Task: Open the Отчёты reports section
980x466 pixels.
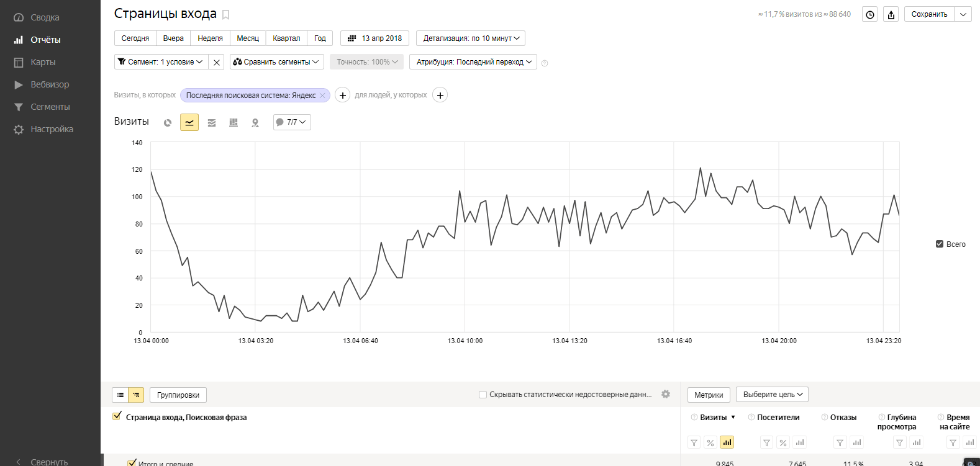Action: pyautogui.click(x=37, y=40)
